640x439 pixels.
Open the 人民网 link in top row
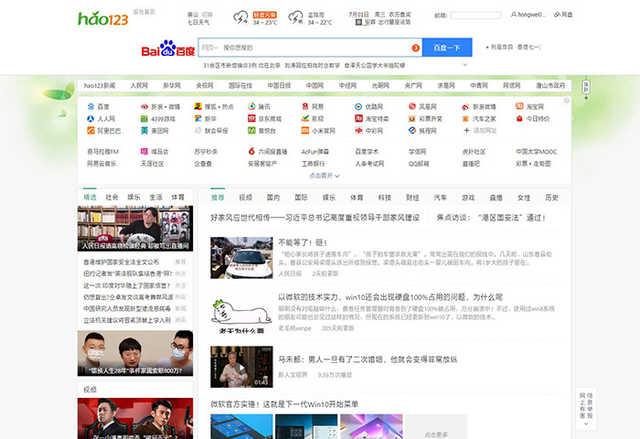pos(138,86)
